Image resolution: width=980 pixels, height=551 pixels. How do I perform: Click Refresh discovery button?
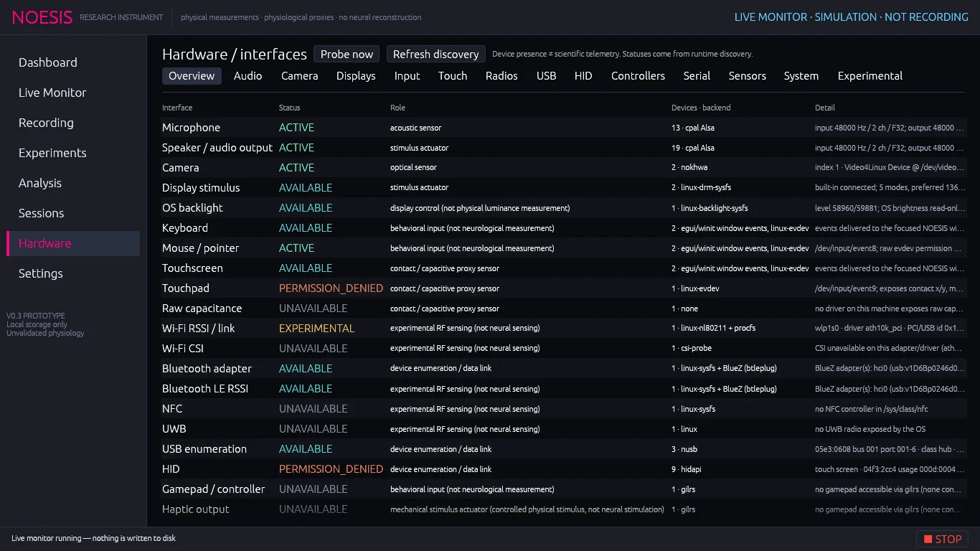pos(435,54)
